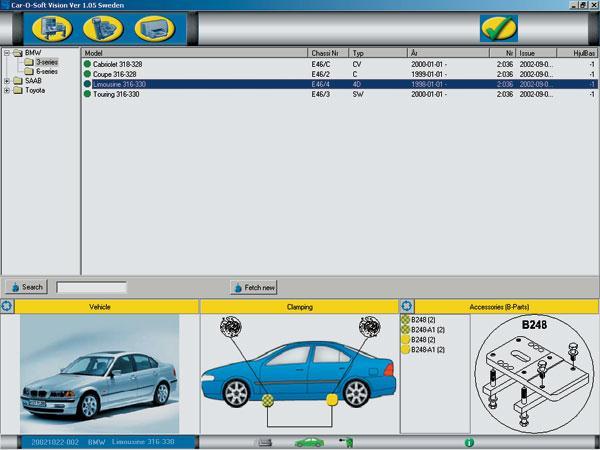Select the Coupe 316-328 row
The height and width of the screenshot is (450, 600).
(x=340, y=74)
